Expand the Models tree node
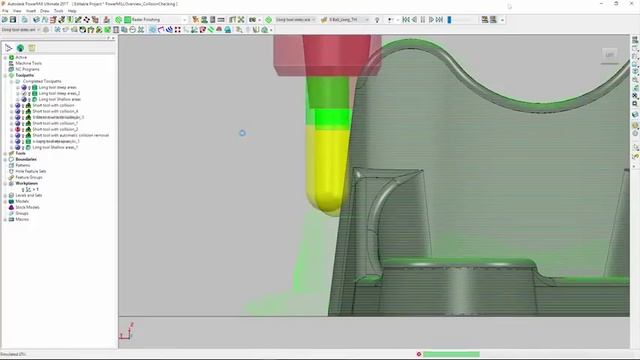 coord(5,201)
